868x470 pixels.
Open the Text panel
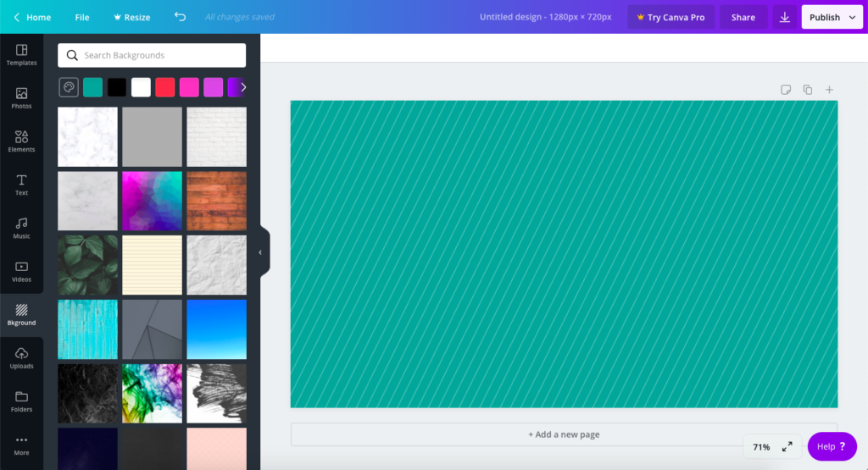(x=21, y=185)
